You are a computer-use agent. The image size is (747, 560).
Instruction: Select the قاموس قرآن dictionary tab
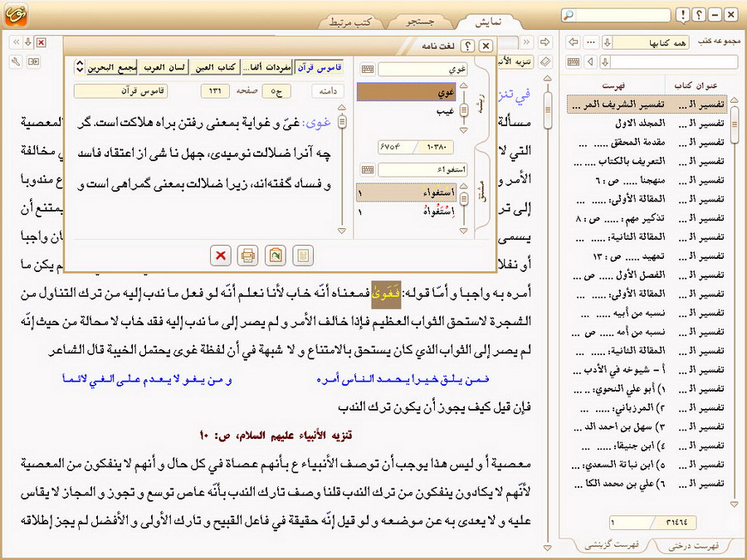[319, 68]
